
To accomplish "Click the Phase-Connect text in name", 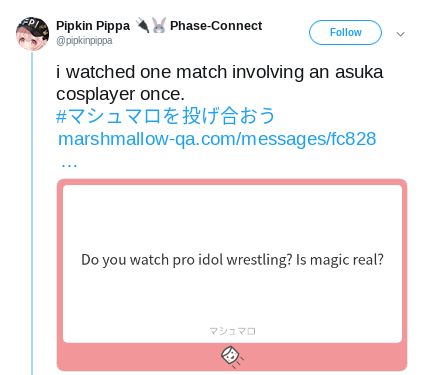I will coord(216,26).
